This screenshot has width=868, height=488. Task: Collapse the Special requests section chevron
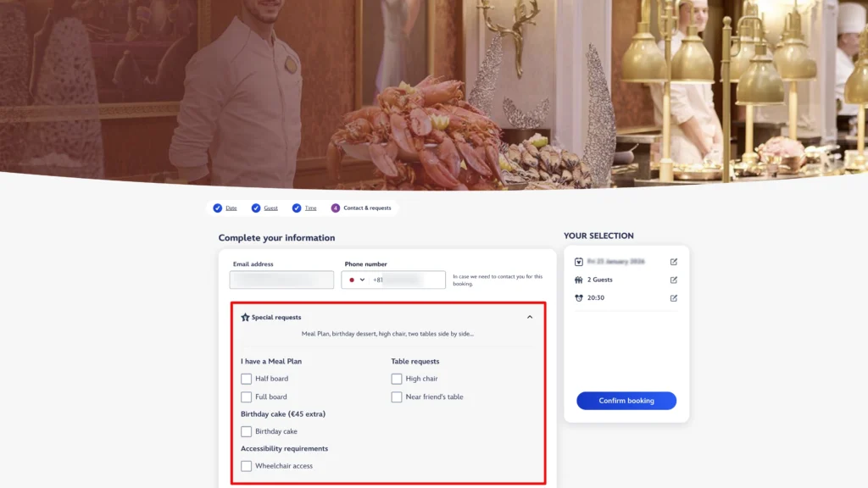530,318
